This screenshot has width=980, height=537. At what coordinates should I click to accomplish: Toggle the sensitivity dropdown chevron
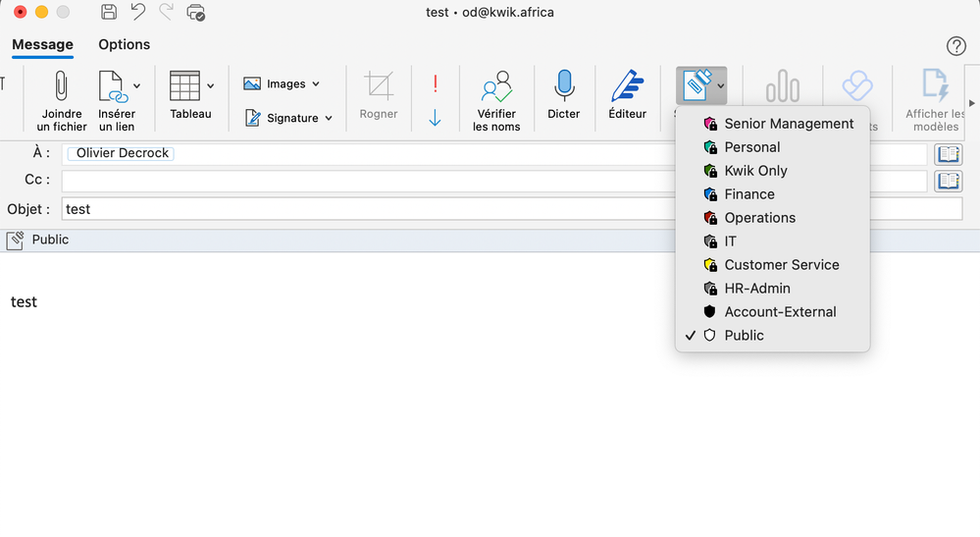click(721, 86)
